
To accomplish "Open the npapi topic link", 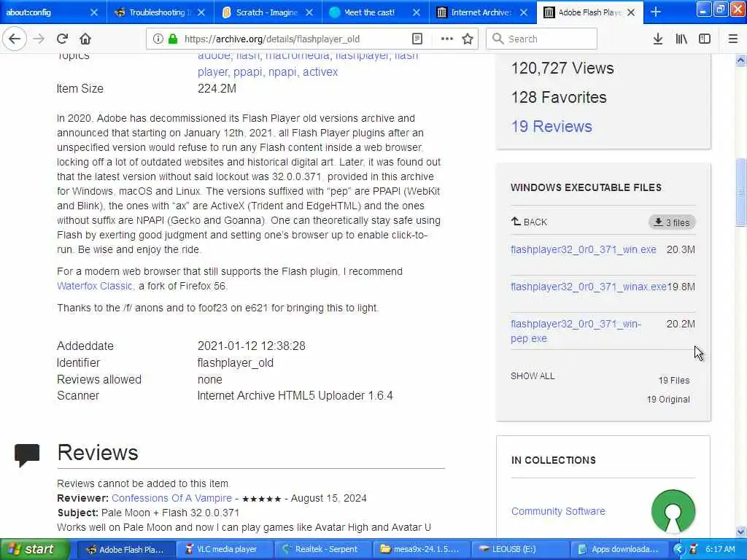I will point(282,72).
